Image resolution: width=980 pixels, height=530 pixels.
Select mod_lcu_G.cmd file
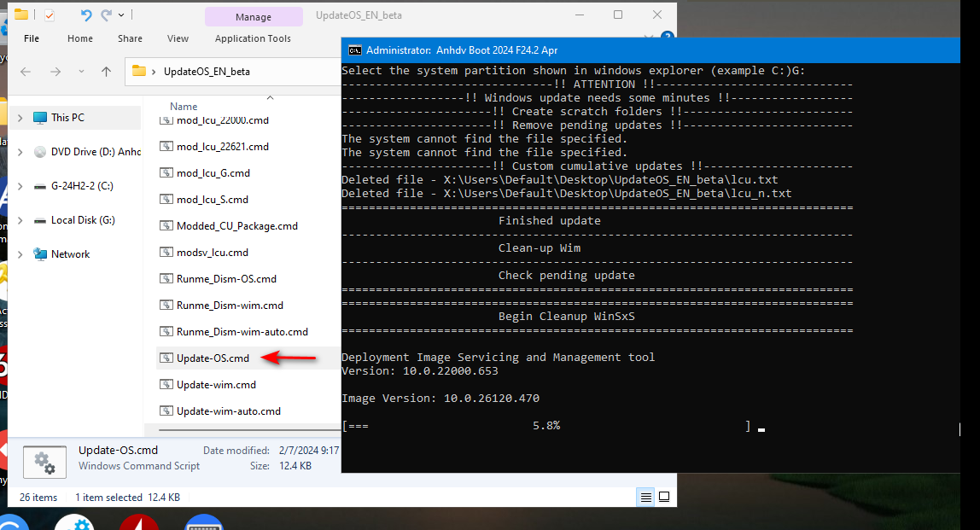coord(213,173)
